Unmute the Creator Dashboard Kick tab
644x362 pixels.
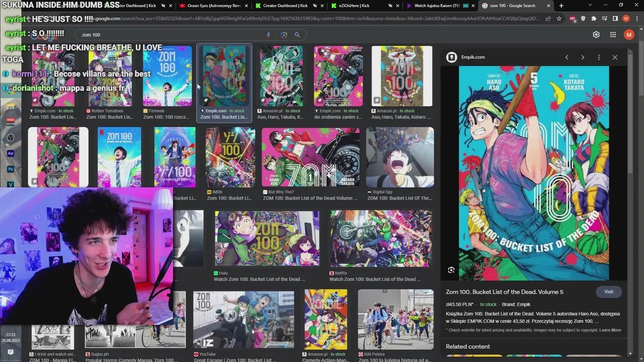click(314, 6)
